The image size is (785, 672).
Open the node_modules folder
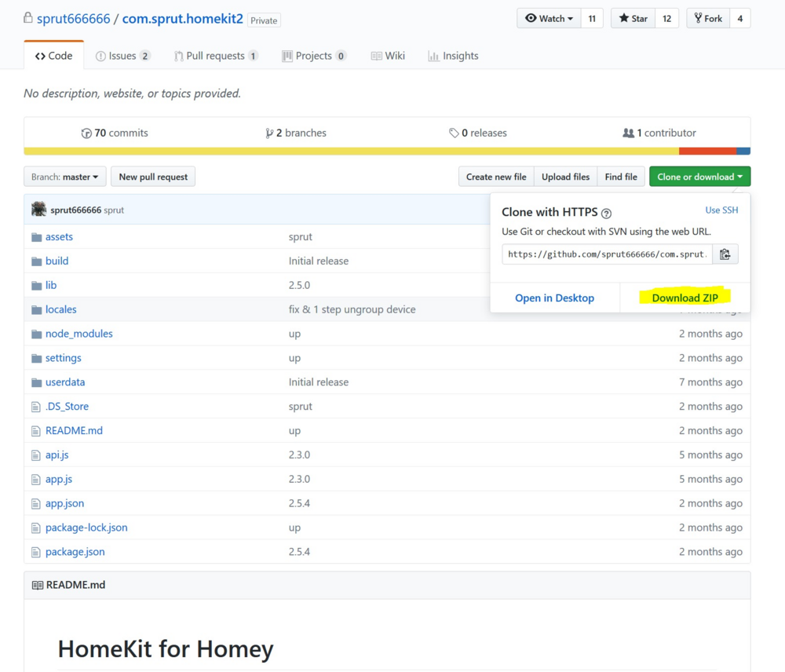(x=79, y=334)
